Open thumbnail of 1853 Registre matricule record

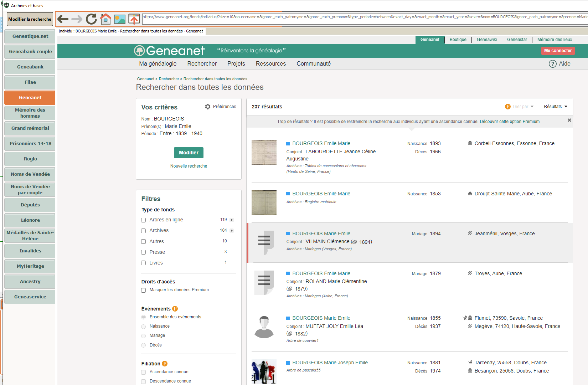tap(264, 203)
